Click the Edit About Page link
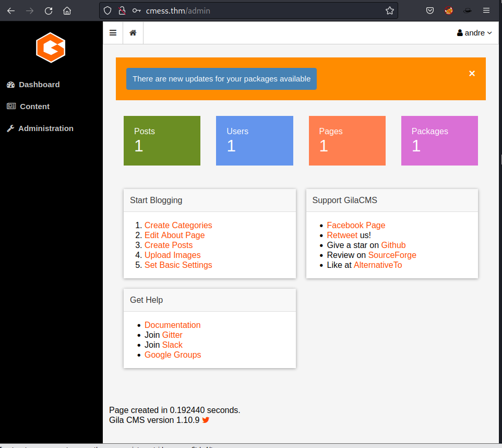 pyautogui.click(x=174, y=235)
